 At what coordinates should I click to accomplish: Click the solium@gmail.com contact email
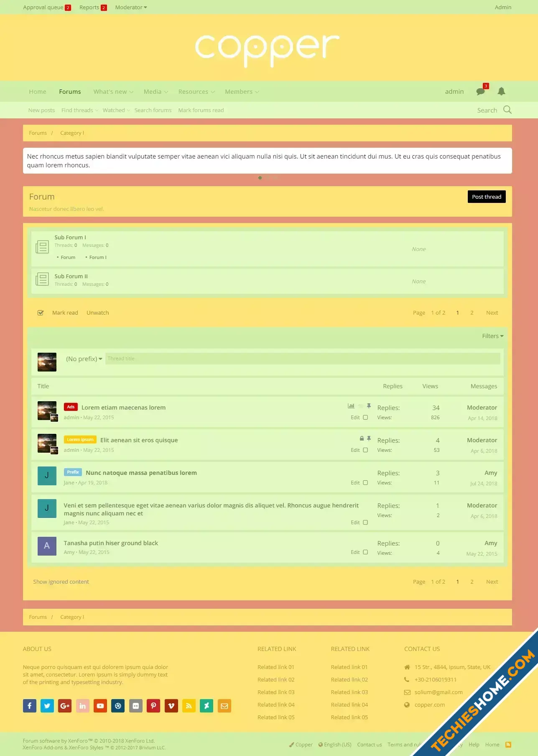(439, 692)
